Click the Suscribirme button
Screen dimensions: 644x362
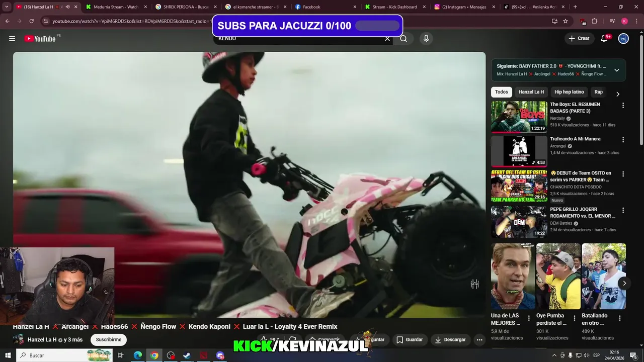click(x=109, y=340)
